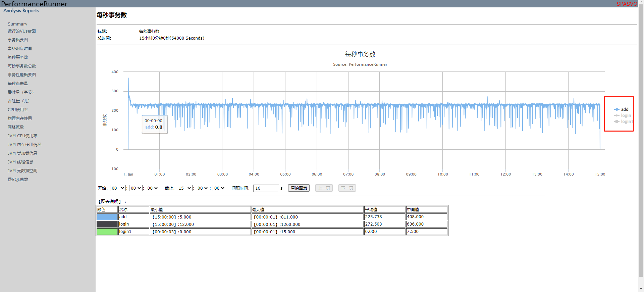Enable the login1 series in legend
The height and width of the screenshot is (292, 644).
pyautogui.click(x=626, y=121)
